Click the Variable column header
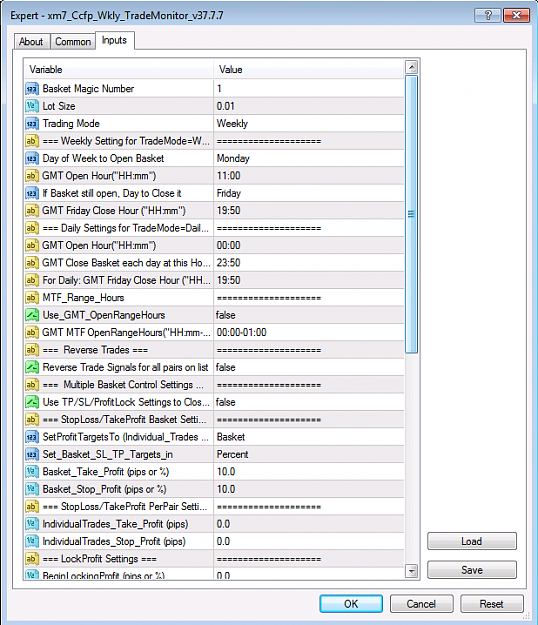The width and height of the screenshot is (538, 625). (119, 69)
